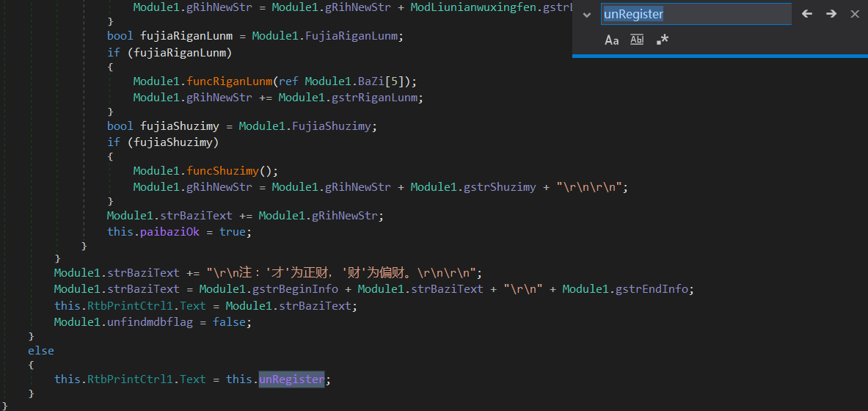The width and height of the screenshot is (868, 411).
Task: Click "if (fujiaShuzimy)" condition line
Action: coord(164,142)
